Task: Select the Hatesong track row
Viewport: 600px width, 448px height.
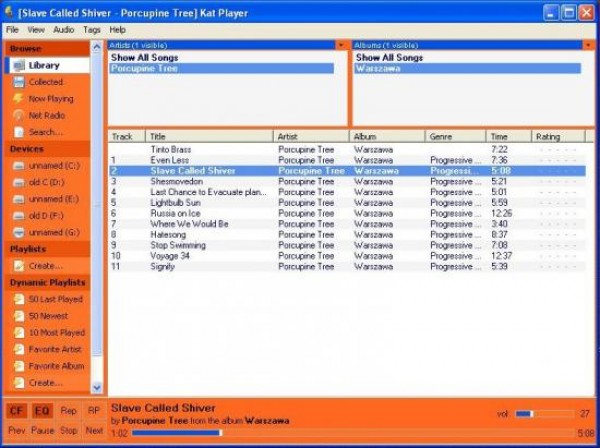Action: point(347,235)
